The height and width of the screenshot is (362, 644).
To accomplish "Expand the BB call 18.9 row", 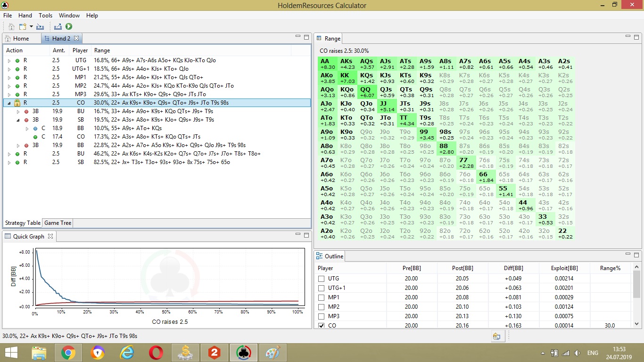I will pyautogui.click(x=27, y=128).
